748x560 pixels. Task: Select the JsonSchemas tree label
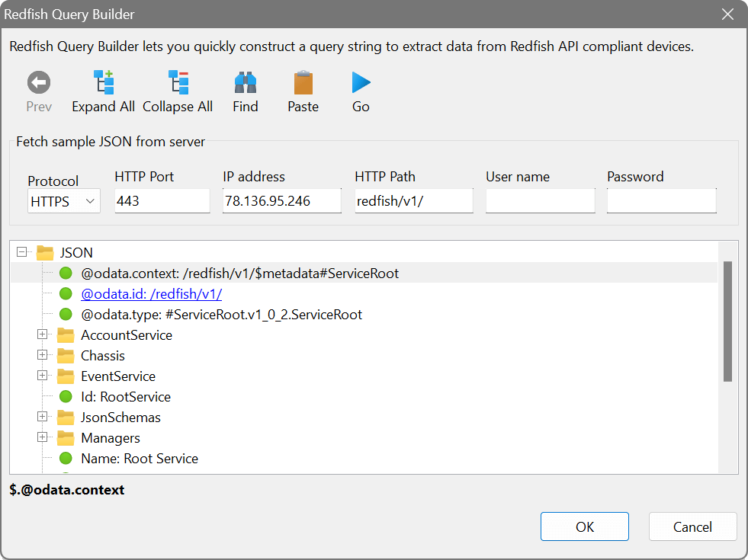click(x=120, y=418)
